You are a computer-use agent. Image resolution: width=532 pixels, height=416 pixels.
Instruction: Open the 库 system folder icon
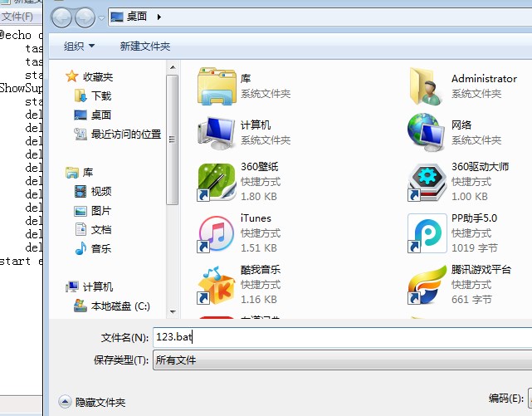pyautogui.click(x=217, y=86)
